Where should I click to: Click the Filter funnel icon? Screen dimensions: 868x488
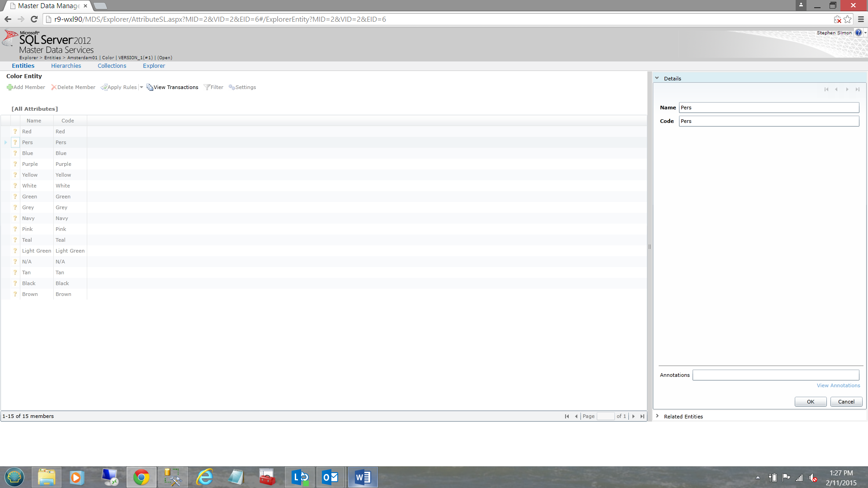pos(207,87)
